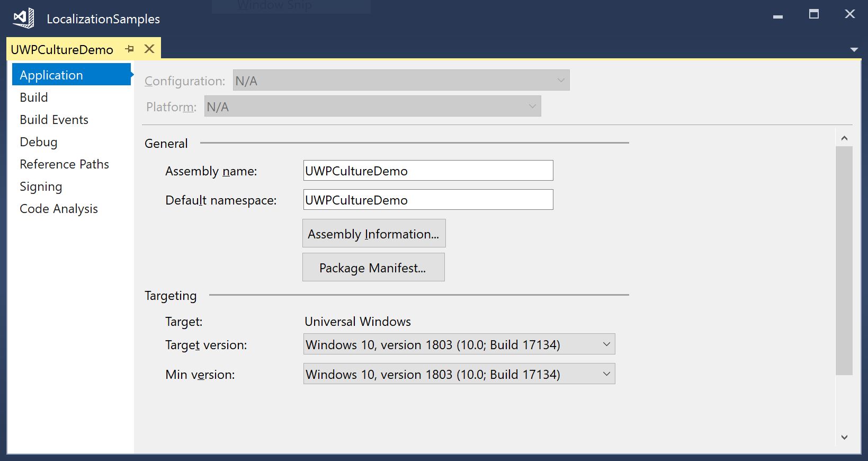Screen dimensions: 868x461
Task: Minimize the LocalizationSamples window
Action: (x=778, y=16)
